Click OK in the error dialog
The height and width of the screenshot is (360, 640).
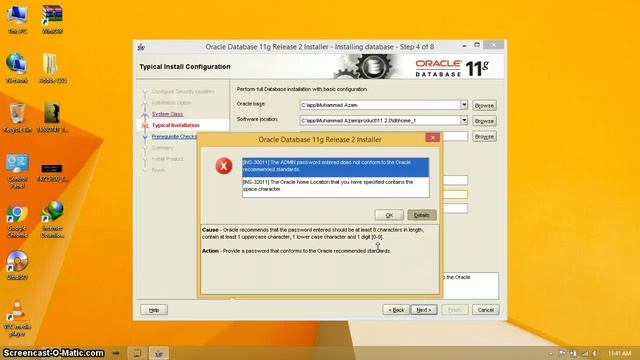coord(389,215)
